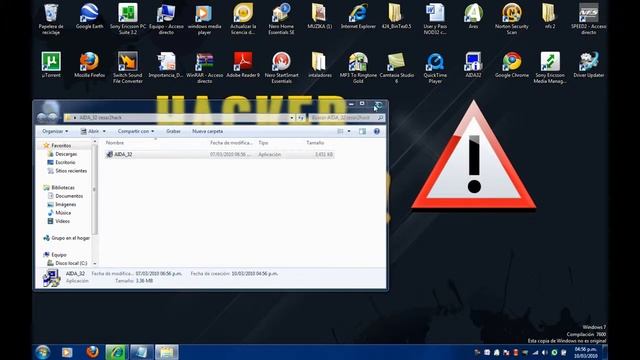
Task: Select the µTorrent desktop icon
Action: pos(51,64)
